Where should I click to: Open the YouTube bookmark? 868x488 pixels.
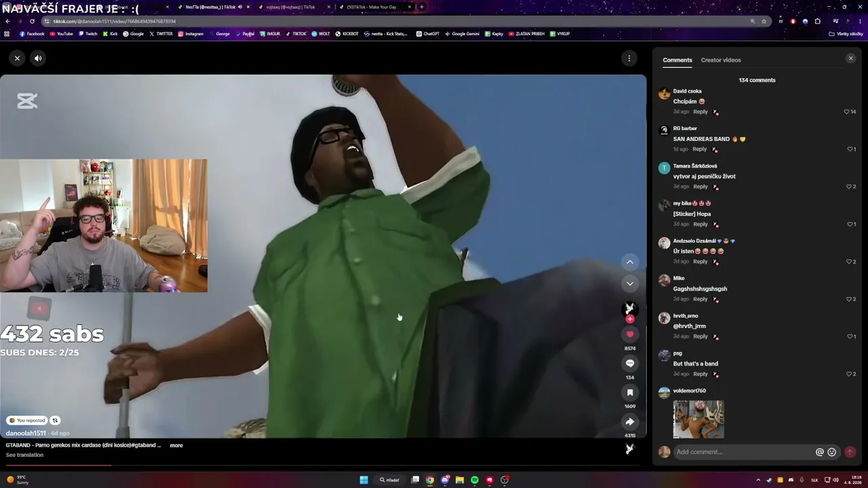(61, 34)
